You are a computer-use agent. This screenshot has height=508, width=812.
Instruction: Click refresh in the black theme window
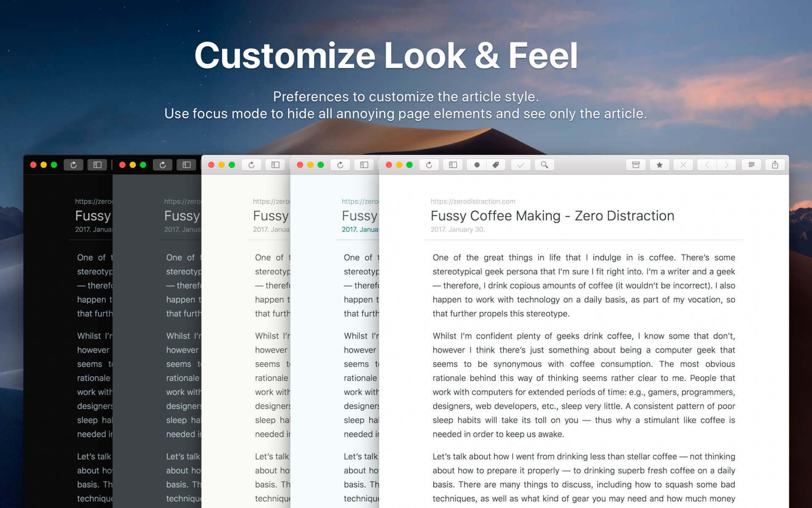tap(73, 165)
